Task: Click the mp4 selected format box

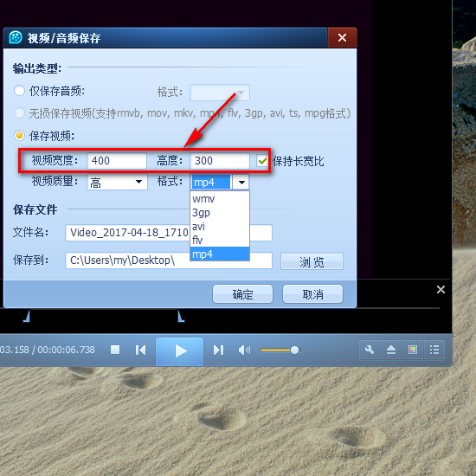Action: [x=211, y=182]
